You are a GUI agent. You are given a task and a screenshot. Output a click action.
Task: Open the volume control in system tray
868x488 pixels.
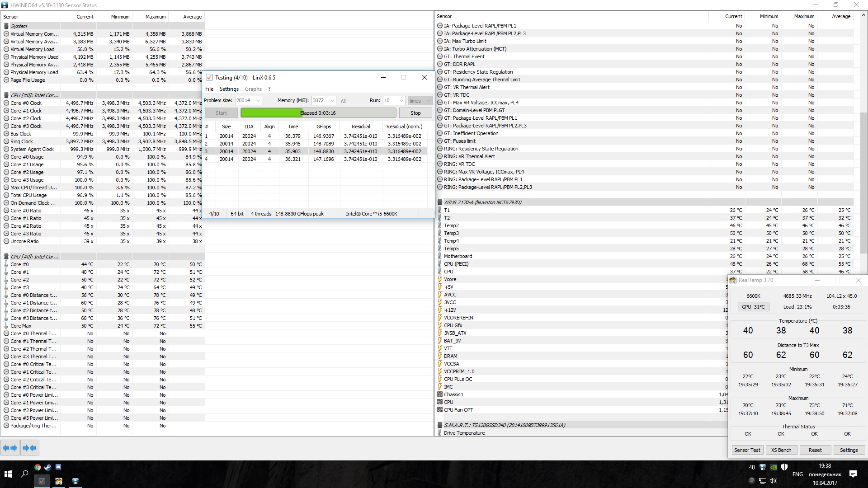tap(774, 481)
